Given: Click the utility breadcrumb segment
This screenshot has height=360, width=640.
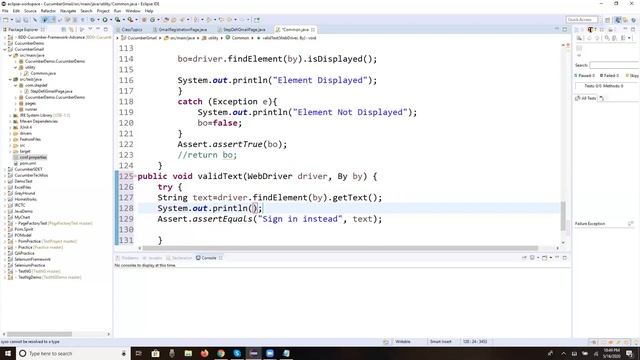Looking at the screenshot, I should 211,38.
